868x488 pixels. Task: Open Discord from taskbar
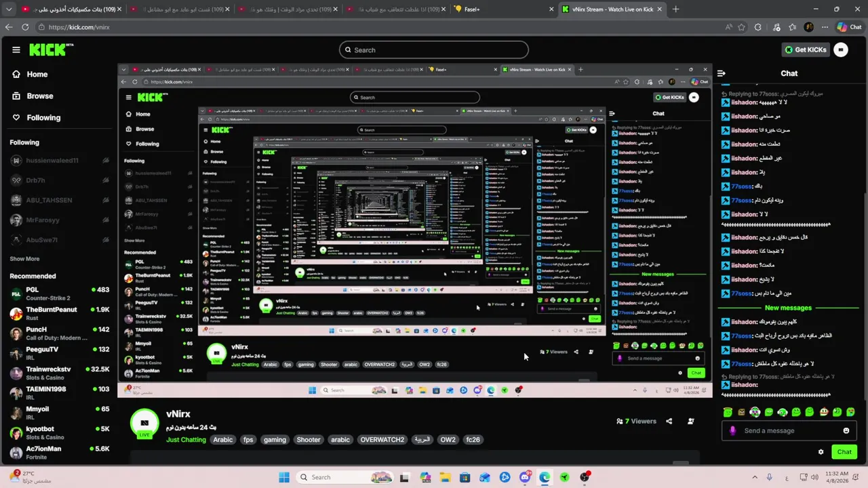[x=525, y=477]
